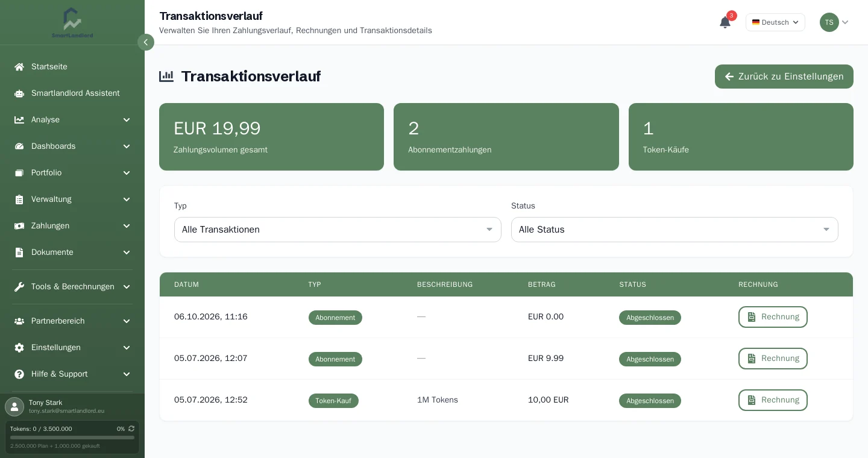The height and width of the screenshot is (458, 868).
Task: Open the Typ filter Alle Transaktionen
Action: (x=338, y=230)
